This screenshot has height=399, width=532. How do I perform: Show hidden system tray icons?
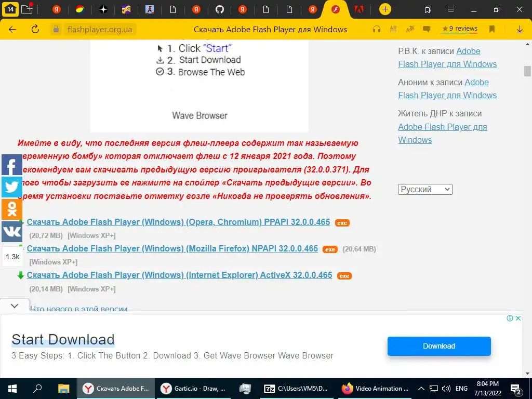pyautogui.click(x=421, y=389)
